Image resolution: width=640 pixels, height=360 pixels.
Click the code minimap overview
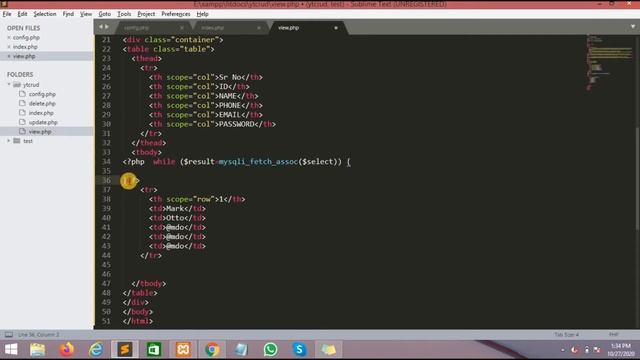(x=610, y=63)
